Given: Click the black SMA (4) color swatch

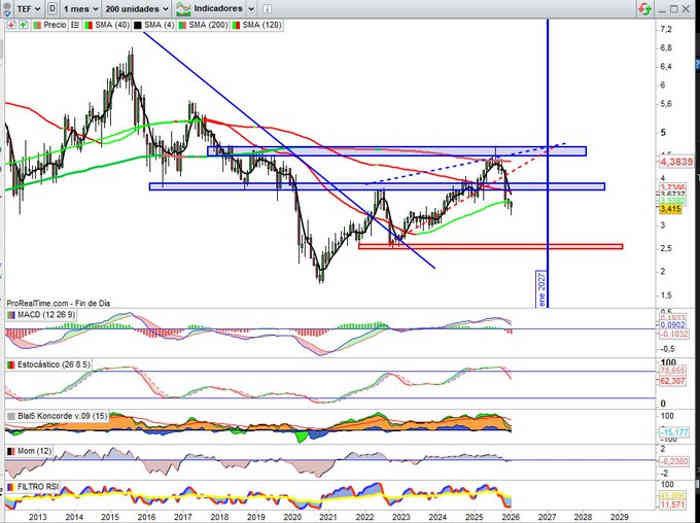Looking at the screenshot, I should pyautogui.click(x=137, y=23).
